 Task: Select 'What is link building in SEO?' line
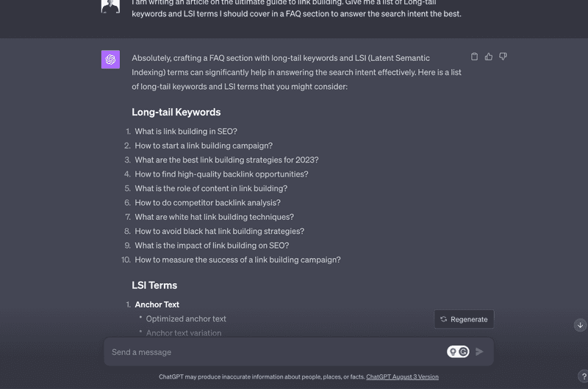coord(186,132)
